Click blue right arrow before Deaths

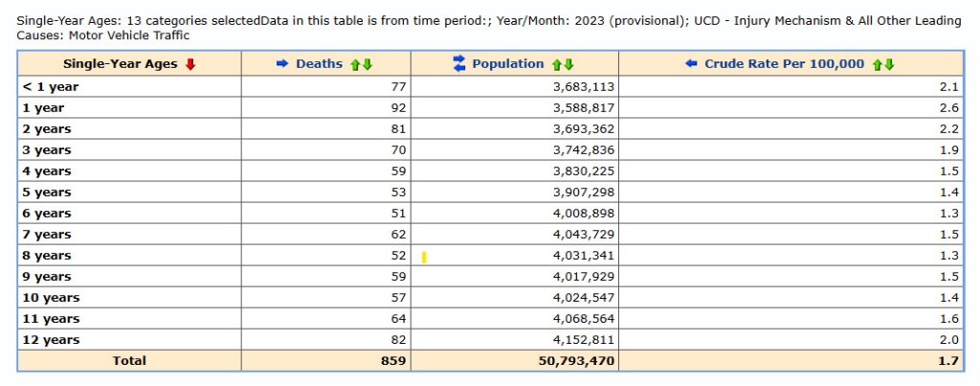tap(282, 64)
